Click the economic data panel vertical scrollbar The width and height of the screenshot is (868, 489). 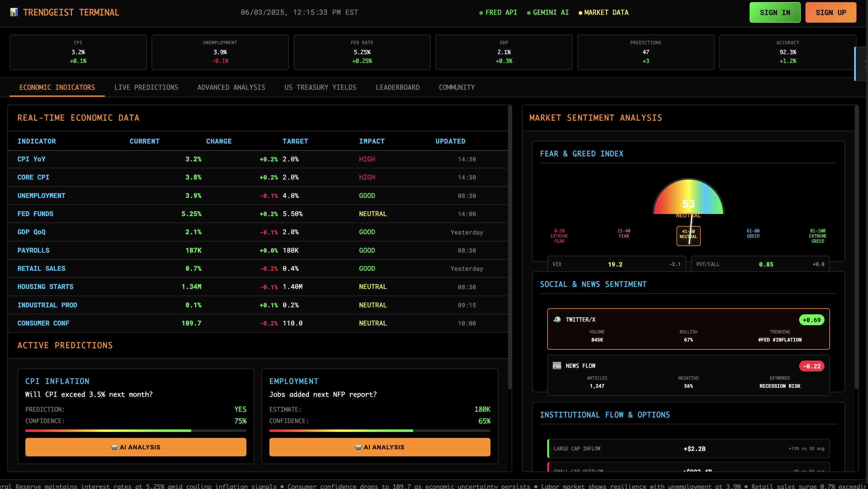click(x=510, y=248)
